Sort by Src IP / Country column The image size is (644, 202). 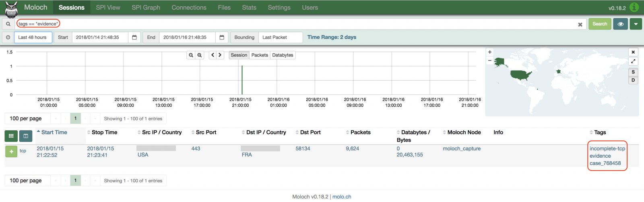159,132
